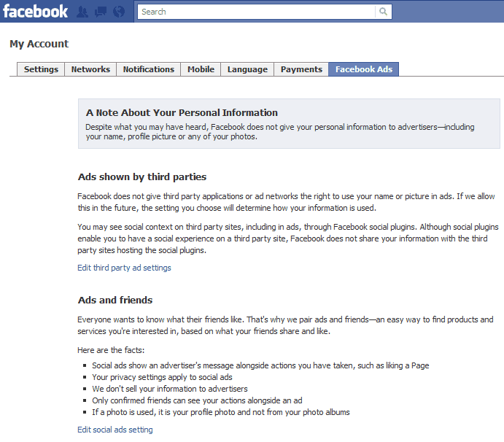Click the facebook logo
The height and width of the screenshot is (442, 504).
[35, 12]
